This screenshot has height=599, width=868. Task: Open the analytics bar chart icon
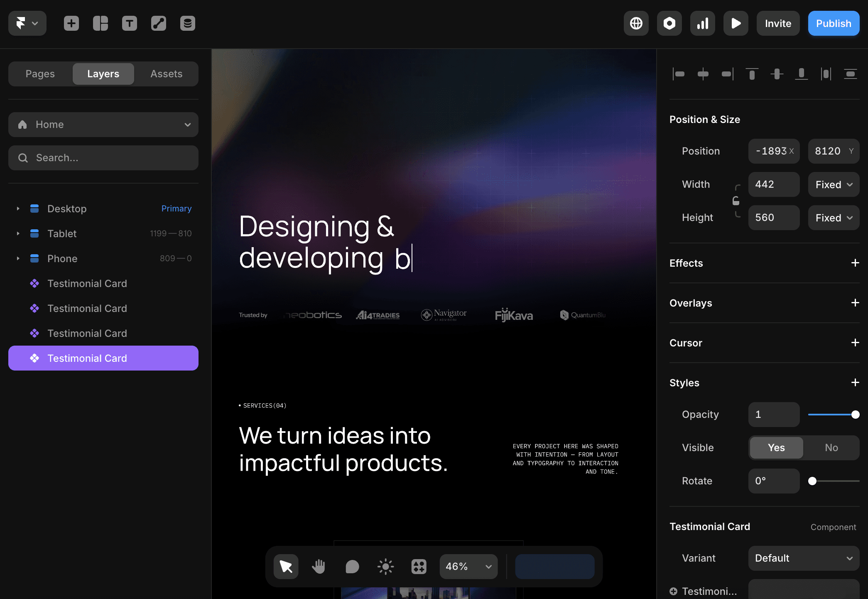(703, 23)
